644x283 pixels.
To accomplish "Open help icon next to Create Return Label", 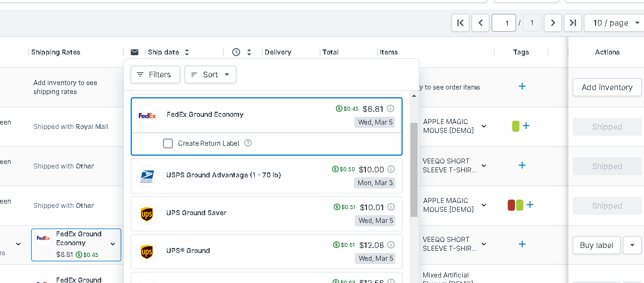I will (x=248, y=143).
